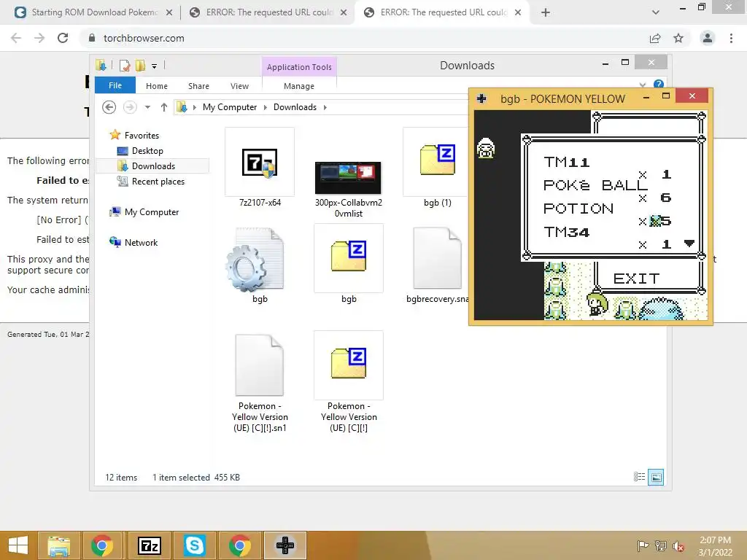Open the Windows Start button

click(x=18, y=545)
